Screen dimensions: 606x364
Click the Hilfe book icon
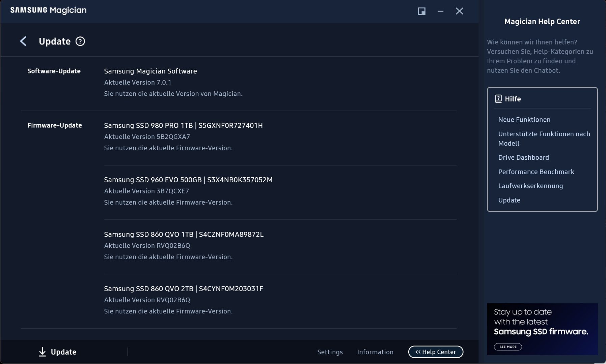[x=498, y=99]
